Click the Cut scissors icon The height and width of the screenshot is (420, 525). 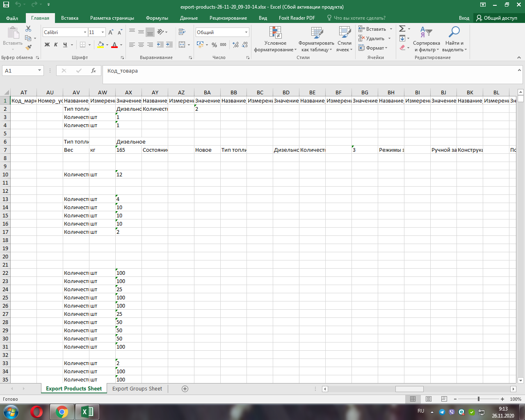coord(28,29)
